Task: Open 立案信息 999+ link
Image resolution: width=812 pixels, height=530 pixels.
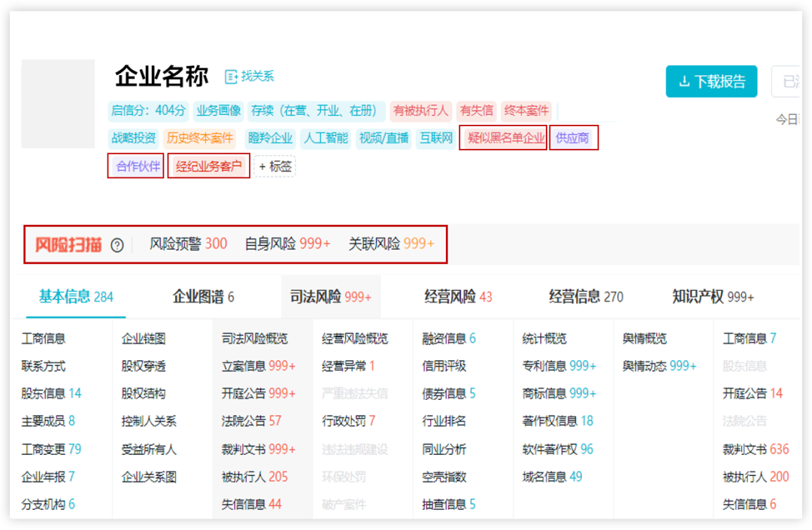Action: pos(259,366)
